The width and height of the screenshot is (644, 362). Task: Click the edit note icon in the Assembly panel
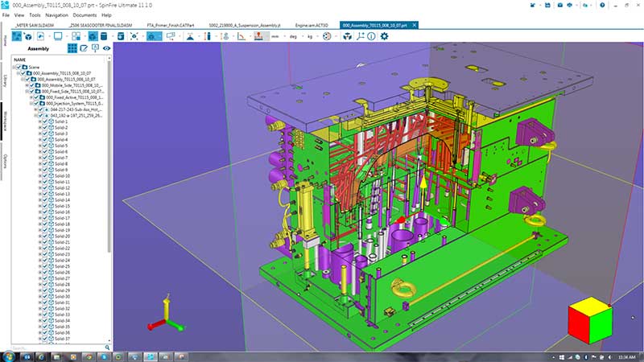tap(84, 48)
